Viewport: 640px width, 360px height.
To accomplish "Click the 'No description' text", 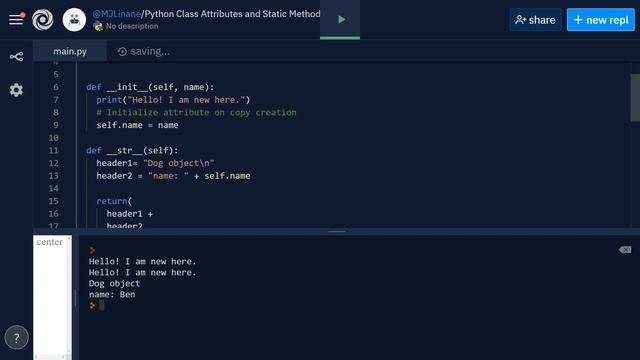I will [132, 26].
